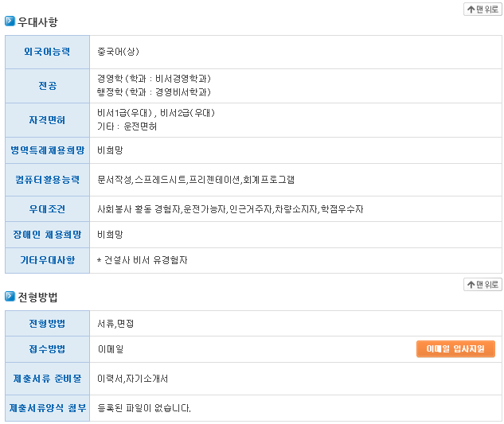Screen dimensions: 504x424
Task: Click the 건설사 비서 유경험자 text
Action: (x=144, y=260)
